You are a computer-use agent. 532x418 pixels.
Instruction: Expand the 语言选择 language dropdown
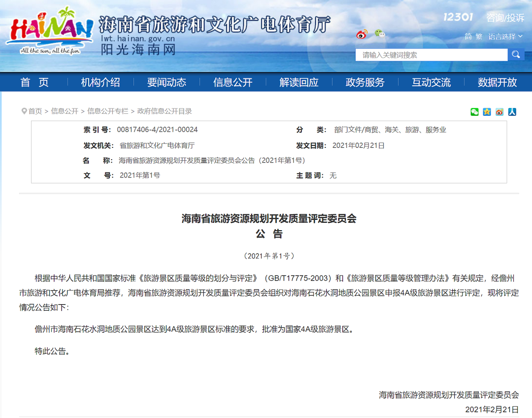(505, 36)
